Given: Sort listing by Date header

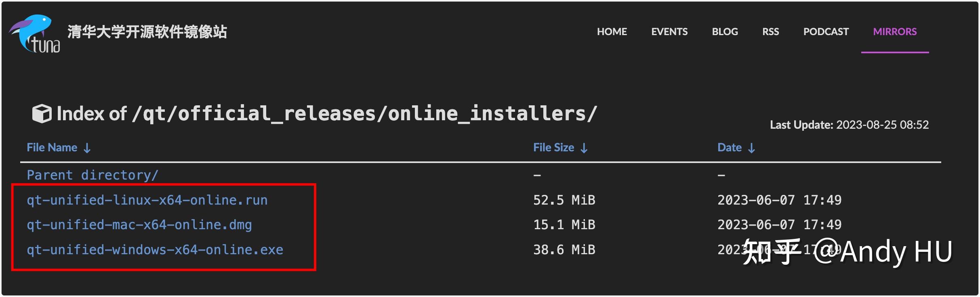Looking at the screenshot, I should coord(729,148).
